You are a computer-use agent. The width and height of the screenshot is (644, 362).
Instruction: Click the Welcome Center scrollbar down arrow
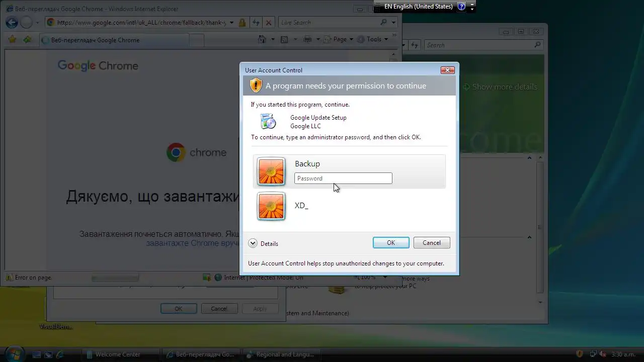(x=540, y=302)
